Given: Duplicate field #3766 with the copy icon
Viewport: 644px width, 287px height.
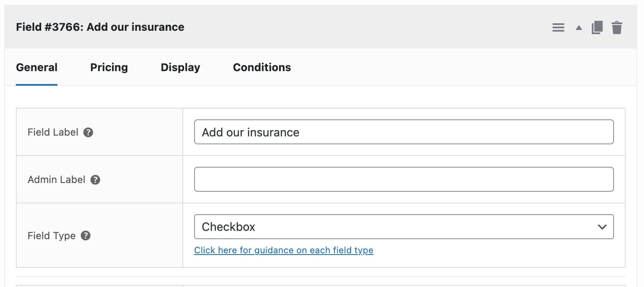Looking at the screenshot, I should coord(597,27).
